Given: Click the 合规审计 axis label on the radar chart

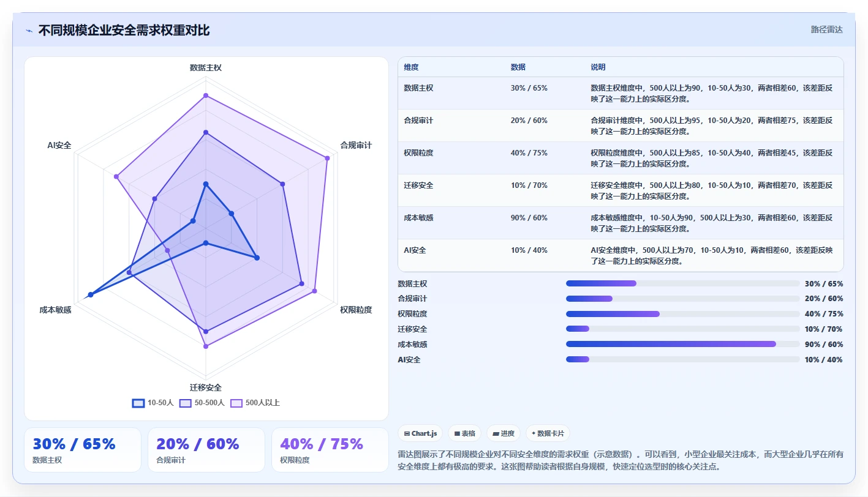Looking at the screenshot, I should coord(356,146).
